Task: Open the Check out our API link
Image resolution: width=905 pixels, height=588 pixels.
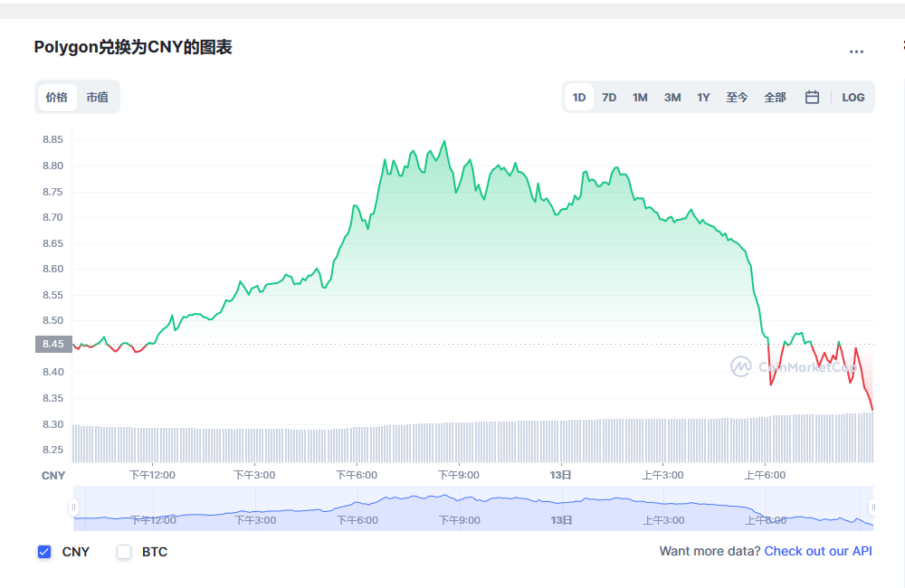Action: tap(818, 551)
